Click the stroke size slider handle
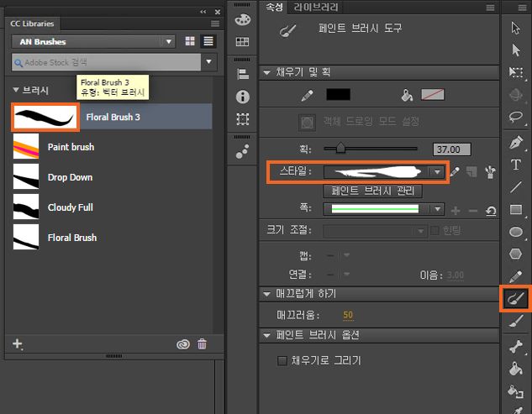This screenshot has height=414, width=532. [340, 148]
